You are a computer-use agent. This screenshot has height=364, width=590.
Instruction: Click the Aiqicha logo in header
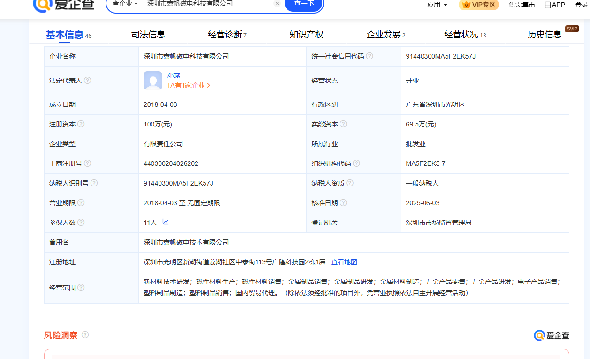(64, 4)
